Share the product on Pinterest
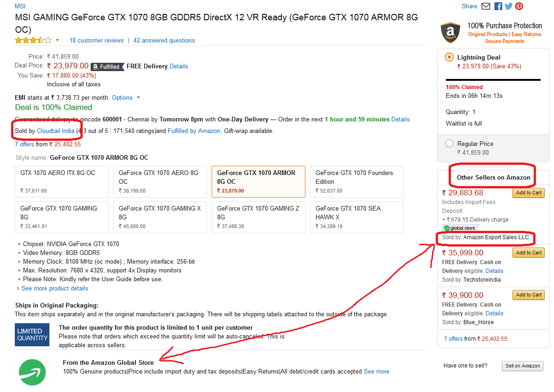This screenshot has height=392, width=554. click(519, 6)
